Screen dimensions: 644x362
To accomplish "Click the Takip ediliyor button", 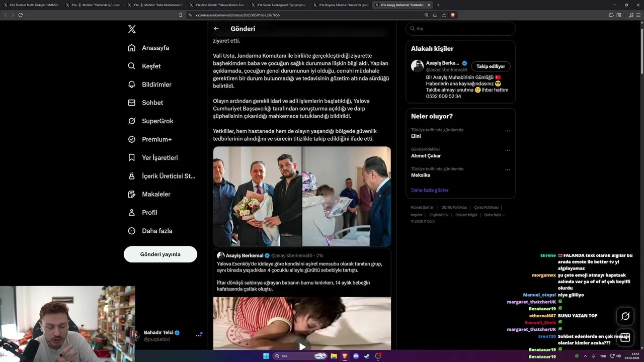I will (x=491, y=66).
